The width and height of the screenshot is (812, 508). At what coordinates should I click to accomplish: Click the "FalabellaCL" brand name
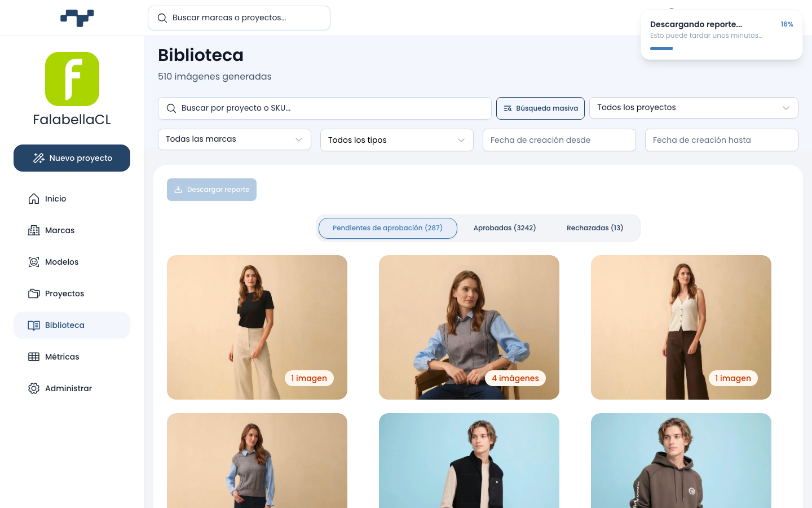pyautogui.click(x=72, y=120)
